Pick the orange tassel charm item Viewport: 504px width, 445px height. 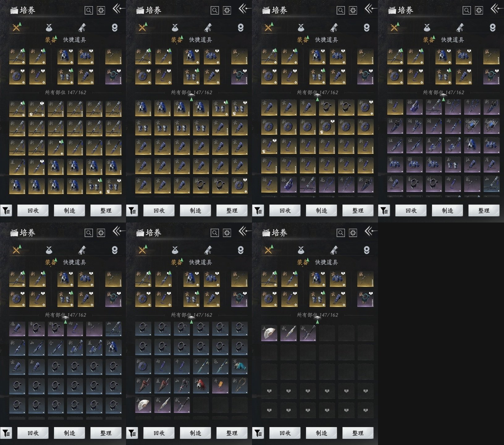click(220, 386)
